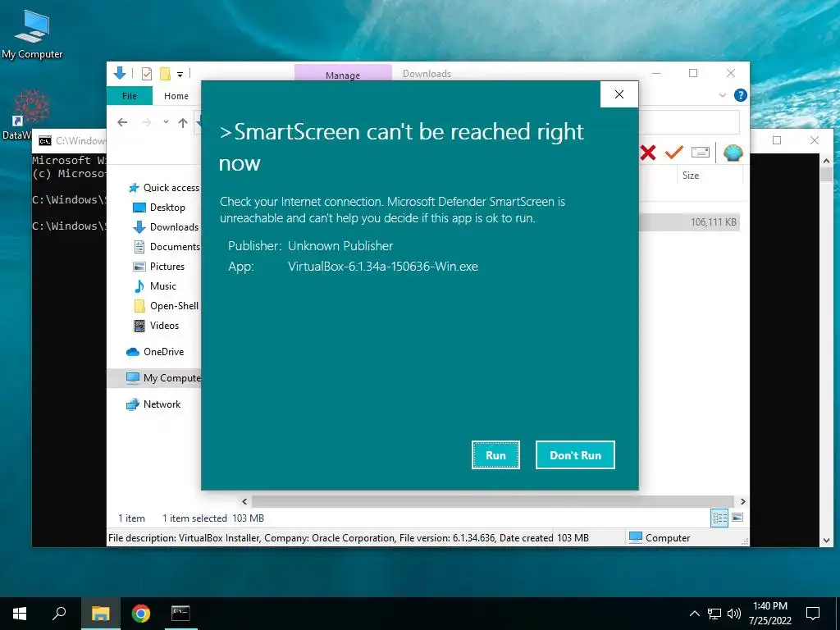Viewport: 840px width, 630px height.
Task: Click File Explorer taskbar icon
Action: click(x=101, y=614)
